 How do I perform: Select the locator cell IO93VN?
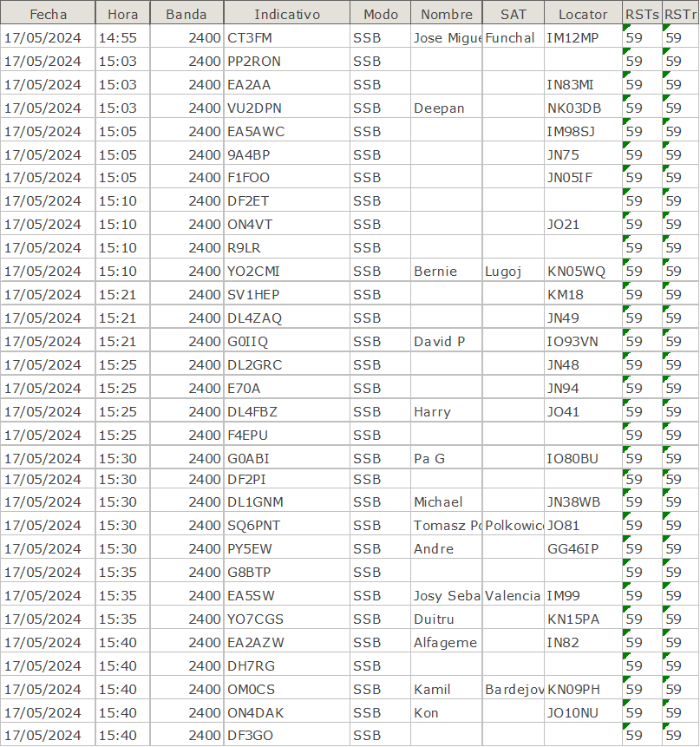[572, 342]
